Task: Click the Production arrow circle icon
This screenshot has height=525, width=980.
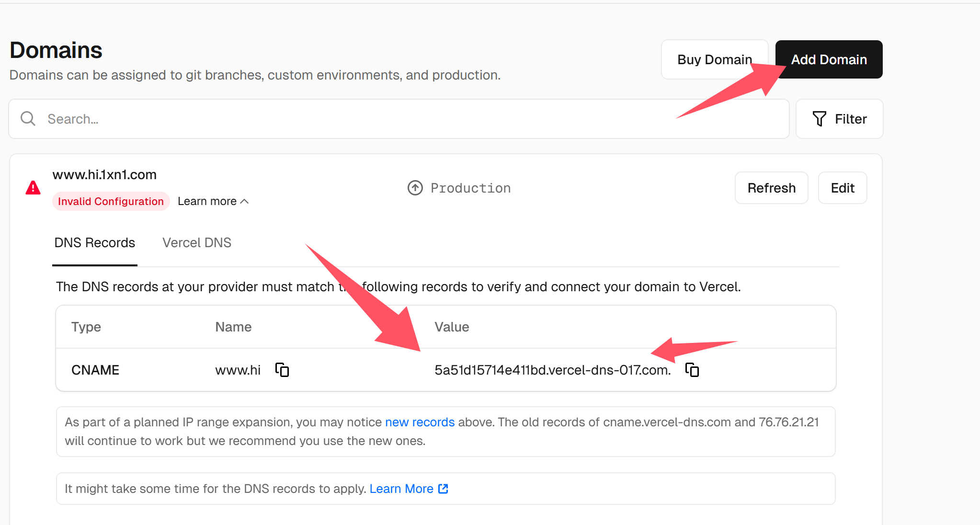Action: [x=415, y=188]
